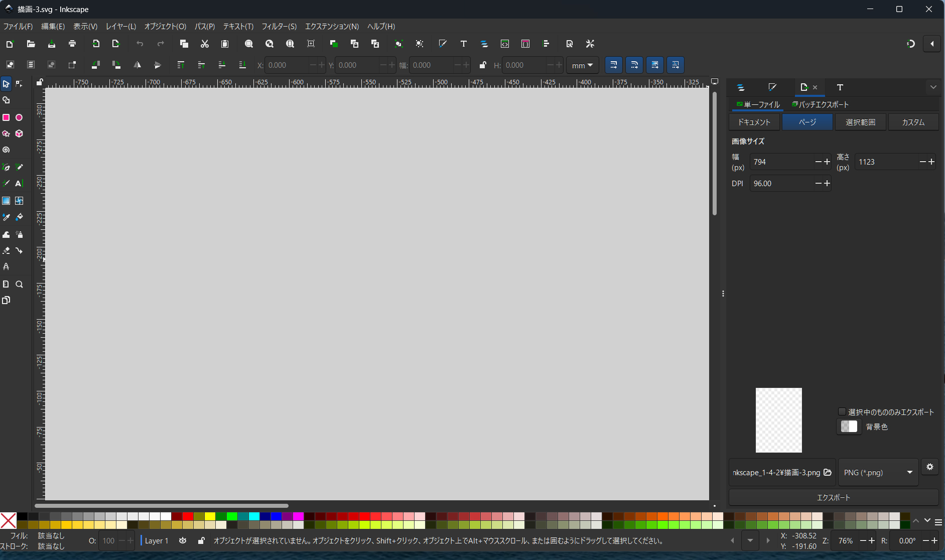This screenshot has width=945, height=560.
Task: Pick the Gradient tool
Action: pyautogui.click(x=6, y=201)
